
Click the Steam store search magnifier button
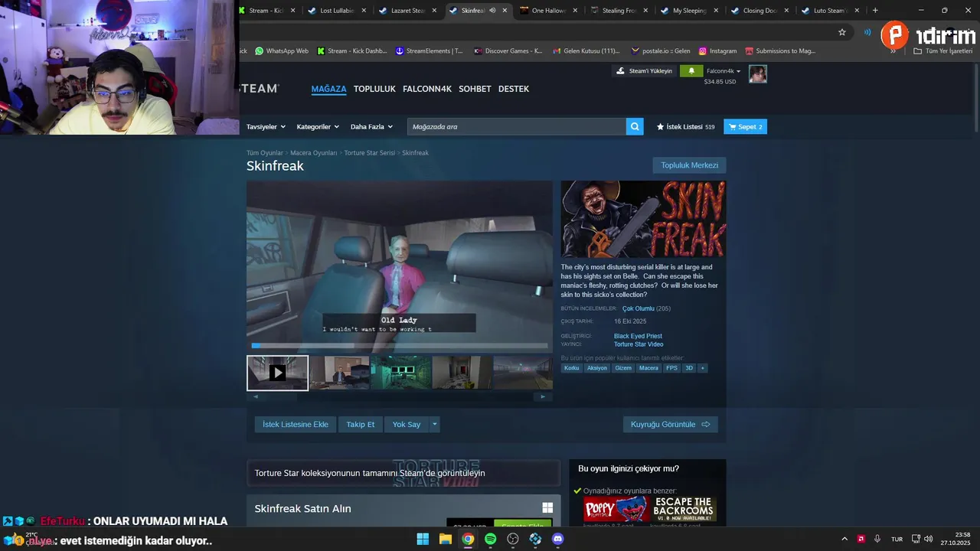pos(635,126)
